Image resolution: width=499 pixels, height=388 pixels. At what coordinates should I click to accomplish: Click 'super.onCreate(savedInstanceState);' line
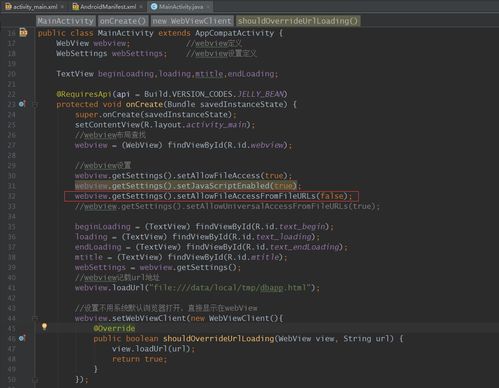pyautogui.click(x=156, y=115)
